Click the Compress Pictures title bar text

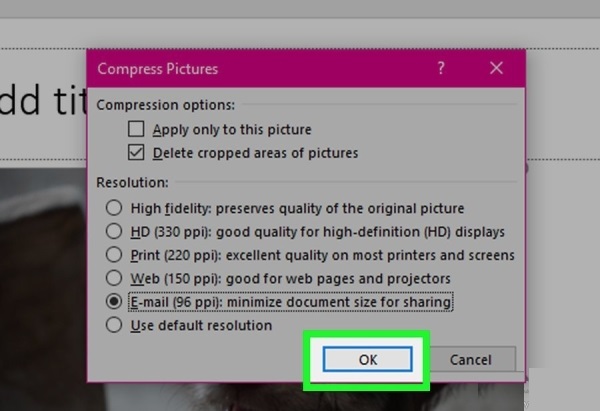pos(158,69)
